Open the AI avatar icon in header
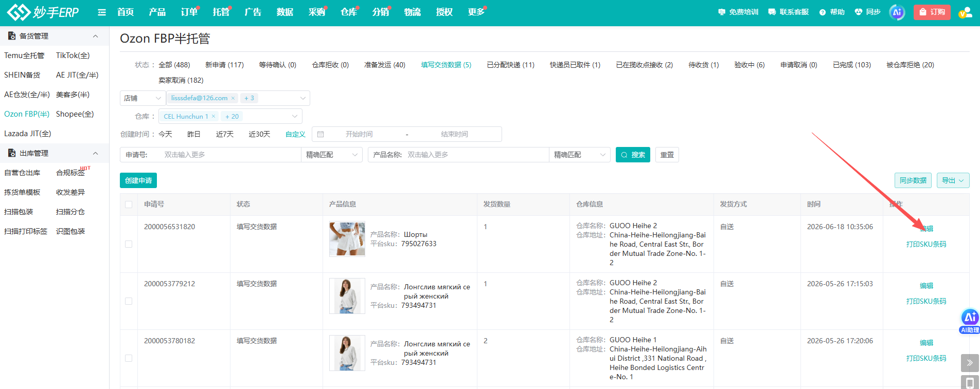The width and height of the screenshot is (980, 389). (x=897, y=12)
